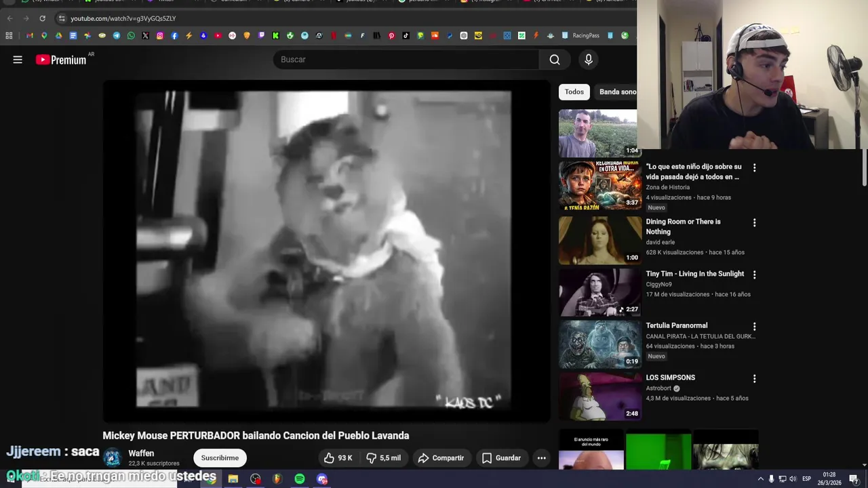This screenshot has height=488, width=868.
Task: Like the video with 93 K
Action: pyautogui.click(x=338, y=458)
